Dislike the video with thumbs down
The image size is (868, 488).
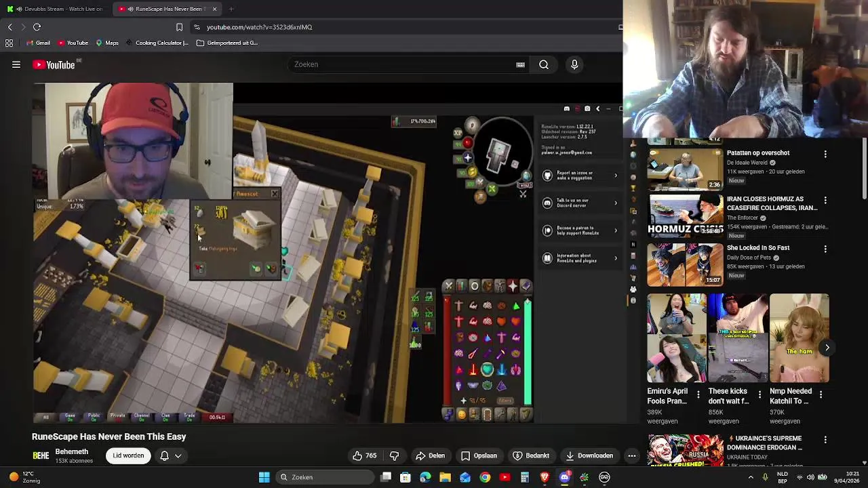[394, 455]
